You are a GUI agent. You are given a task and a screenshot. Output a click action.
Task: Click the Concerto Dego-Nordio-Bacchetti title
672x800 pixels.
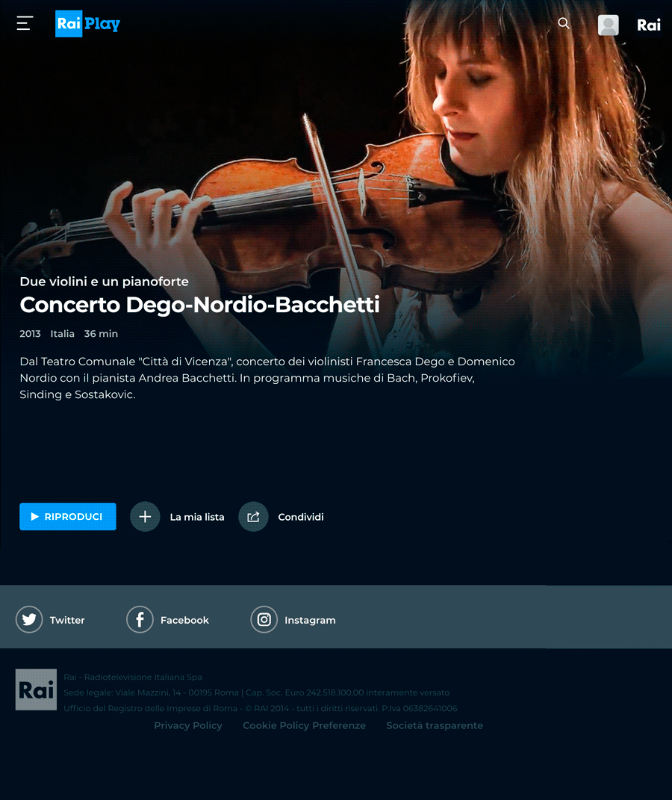pyautogui.click(x=199, y=305)
